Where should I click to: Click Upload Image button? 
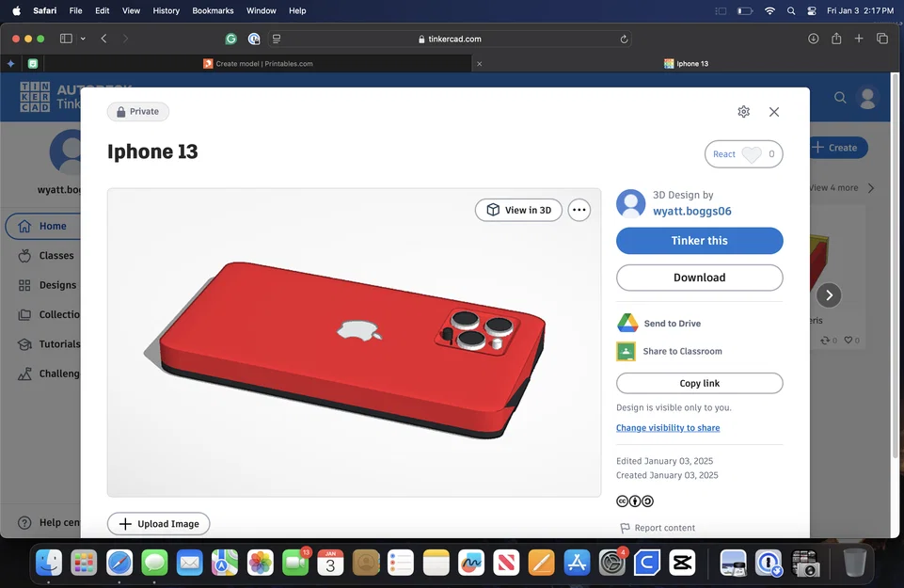click(159, 523)
